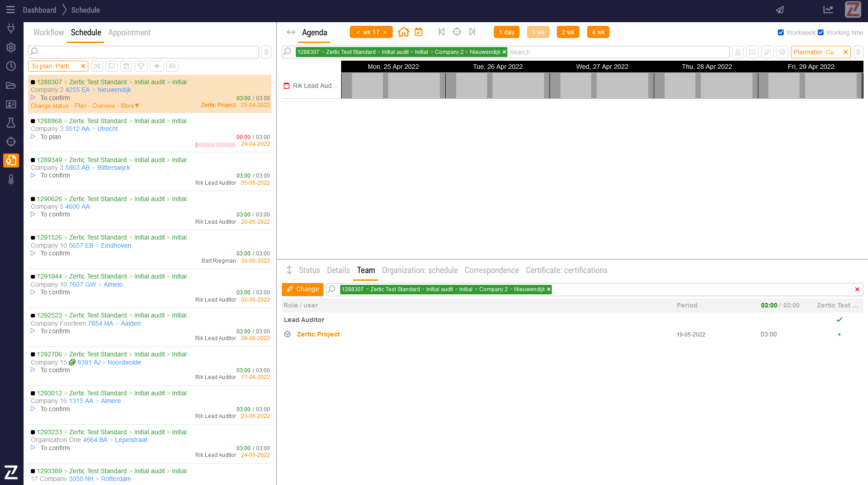Switch to the Workflow tab

pos(48,33)
